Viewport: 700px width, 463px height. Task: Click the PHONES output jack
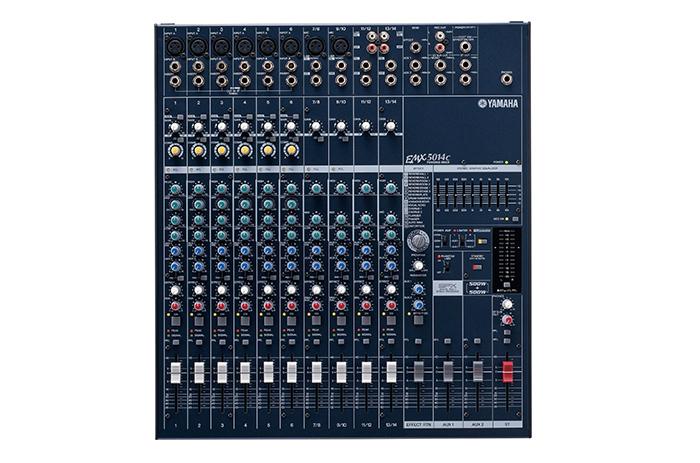506,79
